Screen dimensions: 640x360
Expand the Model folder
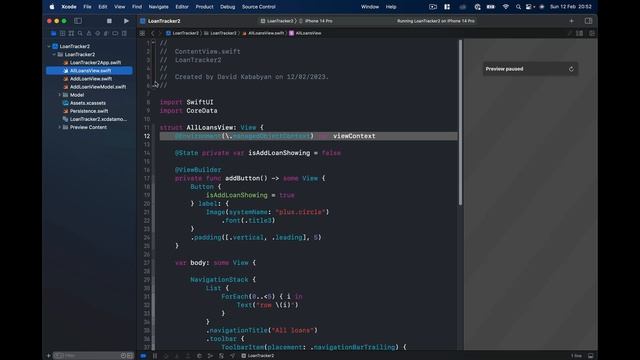(60, 95)
